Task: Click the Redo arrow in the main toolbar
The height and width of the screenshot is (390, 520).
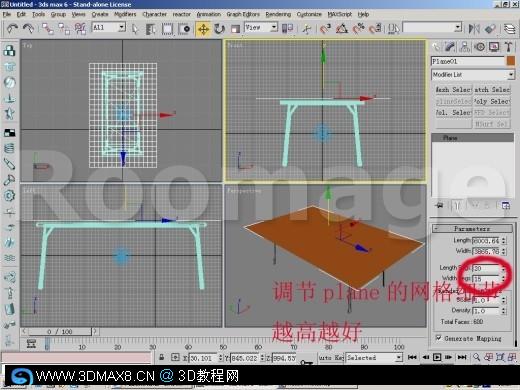Action: (x=29, y=29)
